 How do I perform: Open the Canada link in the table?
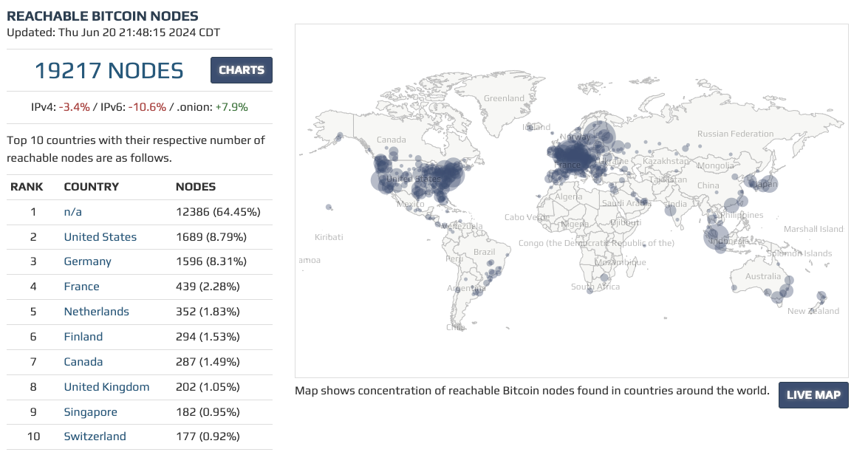click(x=83, y=362)
